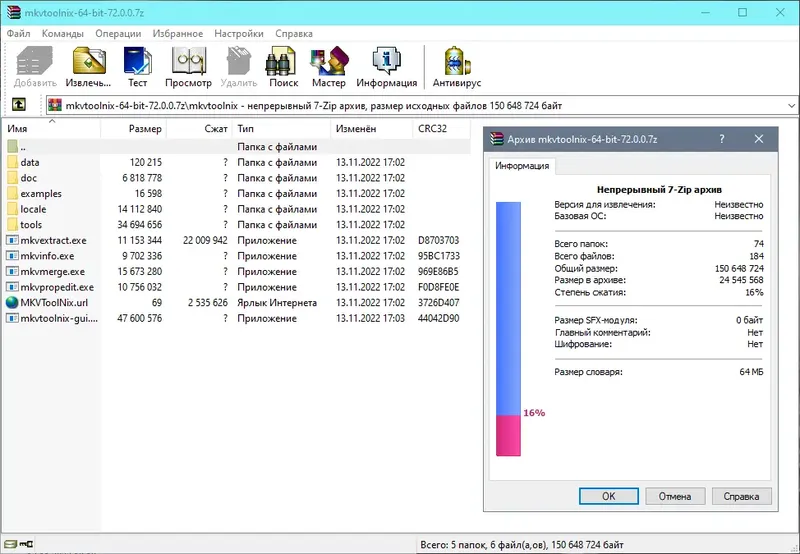Sort by the Тип column header
800x554 pixels.
pos(281,129)
